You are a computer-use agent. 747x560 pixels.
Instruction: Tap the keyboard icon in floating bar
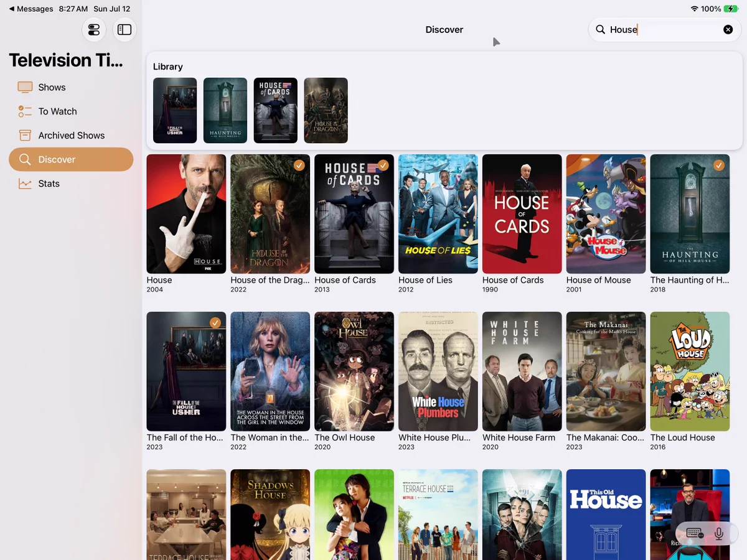[695, 534]
